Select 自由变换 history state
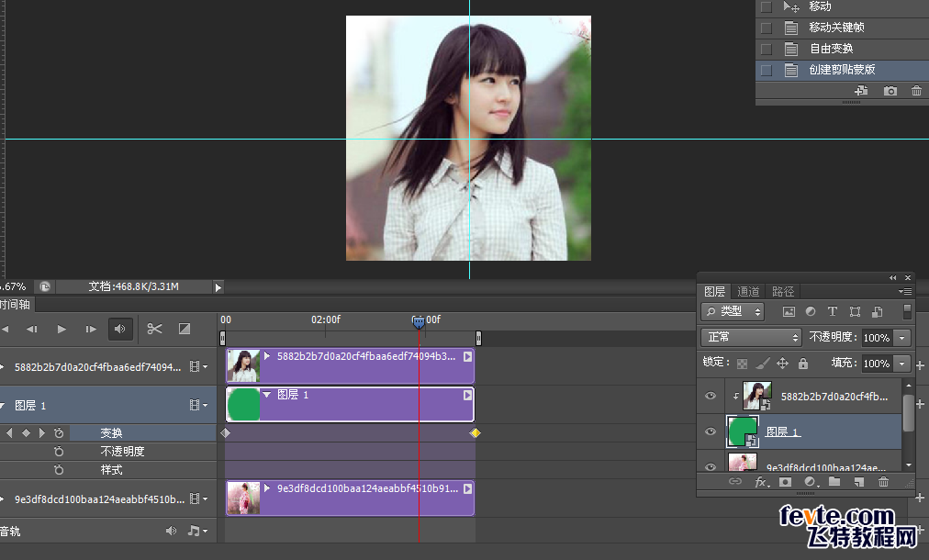Viewport: 929px width, 560px height. pos(842,49)
